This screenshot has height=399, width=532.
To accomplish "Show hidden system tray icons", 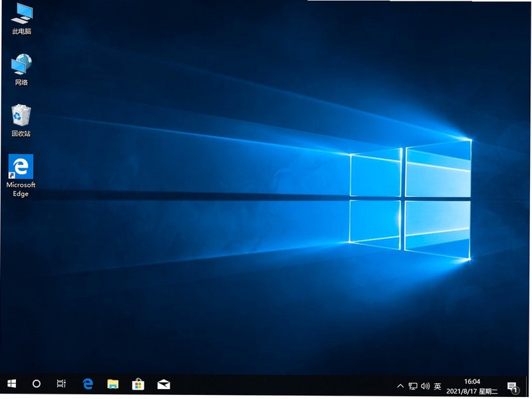I will pyautogui.click(x=400, y=386).
